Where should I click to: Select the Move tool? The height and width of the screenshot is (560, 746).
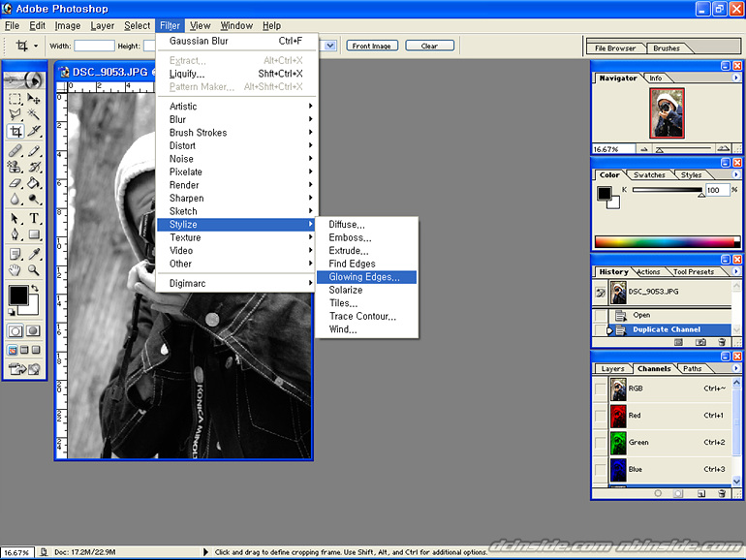coord(33,99)
